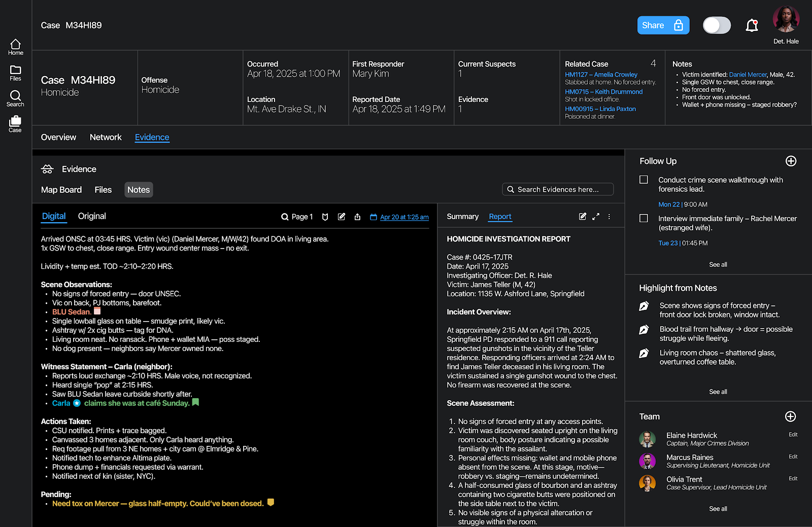Click the Page 1 search icon

[285, 217]
